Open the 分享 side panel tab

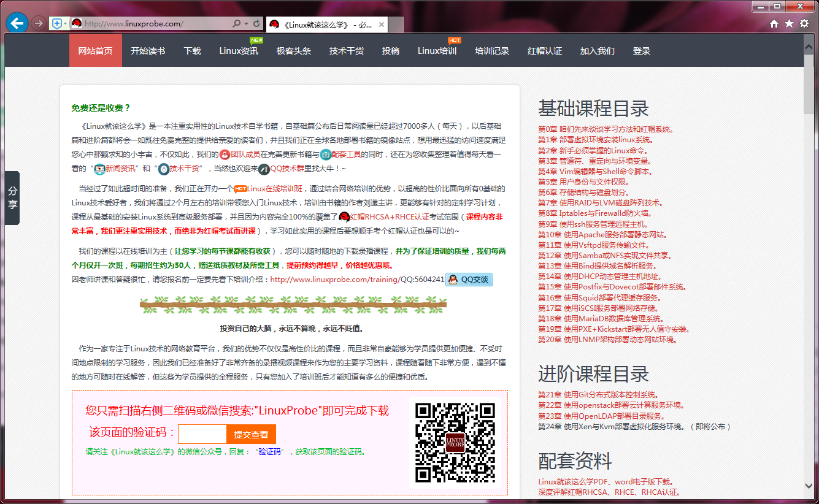coord(12,198)
